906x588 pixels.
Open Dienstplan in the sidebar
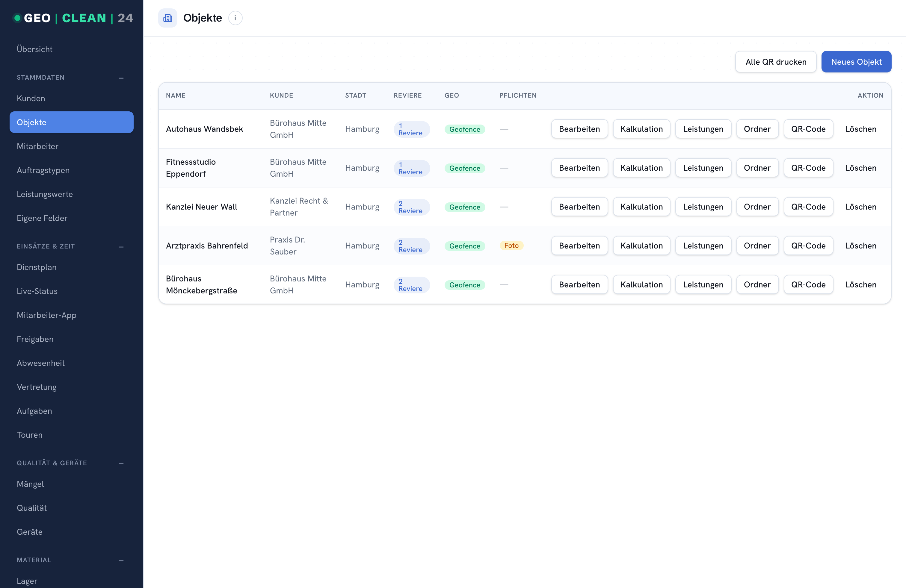click(x=72, y=267)
